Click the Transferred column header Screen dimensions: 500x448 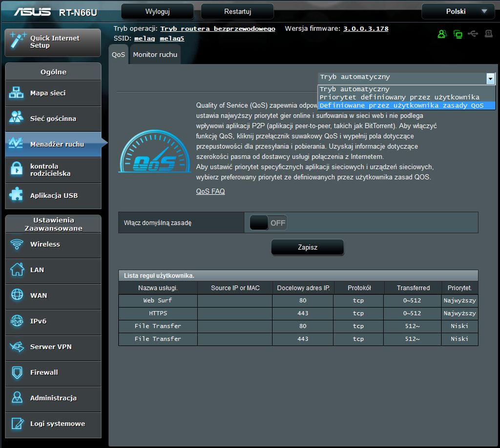pos(413,288)
